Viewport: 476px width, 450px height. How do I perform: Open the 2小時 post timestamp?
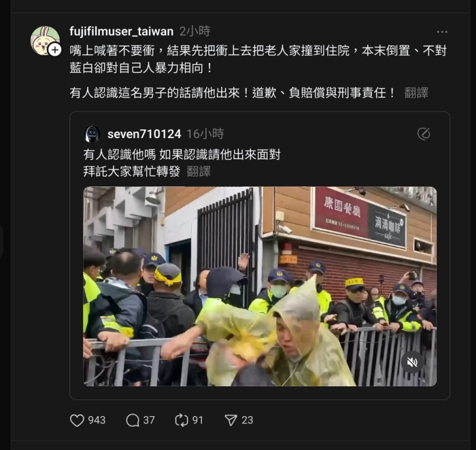coord(195,32)
